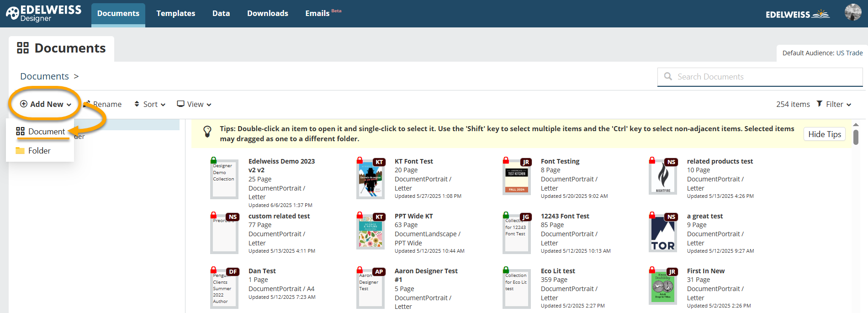Click the 254 items count
Screen dimensions: 868x313
point(793,104)
